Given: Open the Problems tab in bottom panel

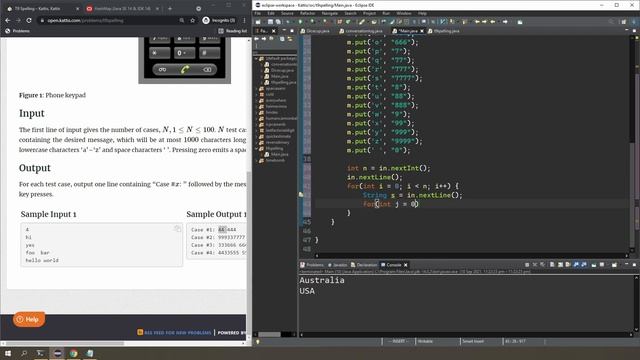Looking at the screenshot, I should tap(312, 265).
